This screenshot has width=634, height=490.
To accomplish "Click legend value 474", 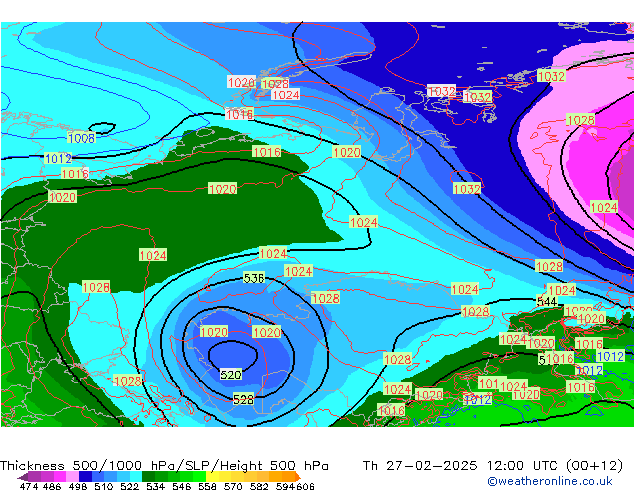I will click(x=29, y=486).
